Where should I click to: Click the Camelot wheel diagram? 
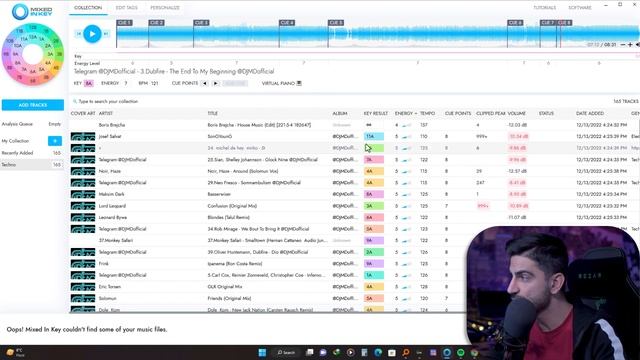[x=33, y=54]
